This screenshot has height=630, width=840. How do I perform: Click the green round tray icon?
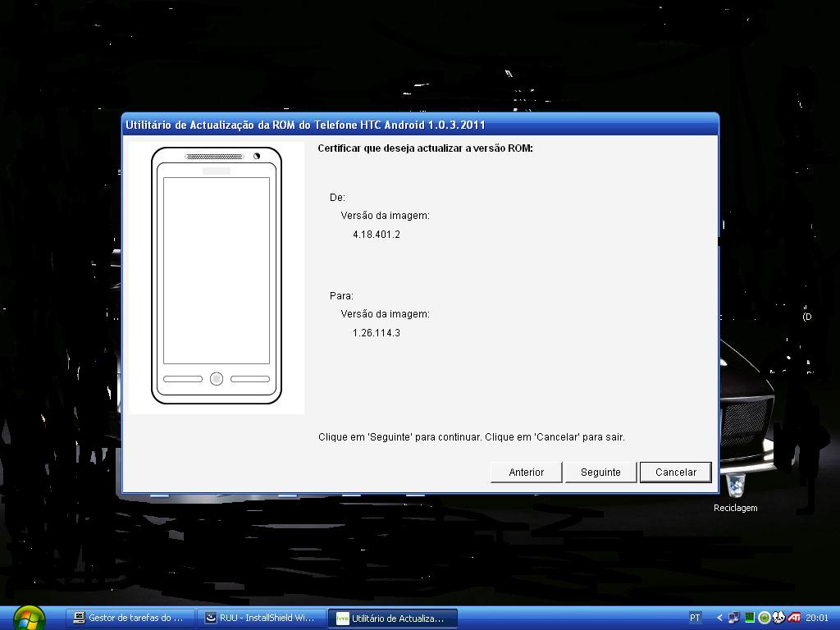coord(764,618)
